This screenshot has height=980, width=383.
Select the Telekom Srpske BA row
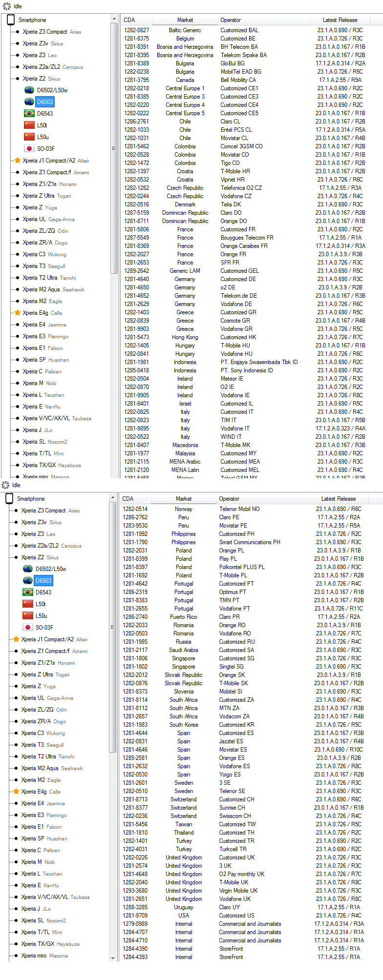(x=252, y=55)
